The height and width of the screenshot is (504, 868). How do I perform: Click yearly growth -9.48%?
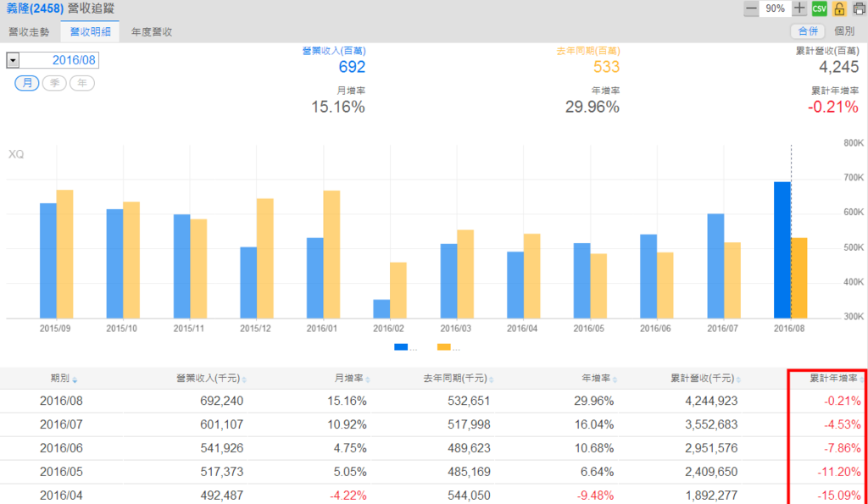point(595,496)
